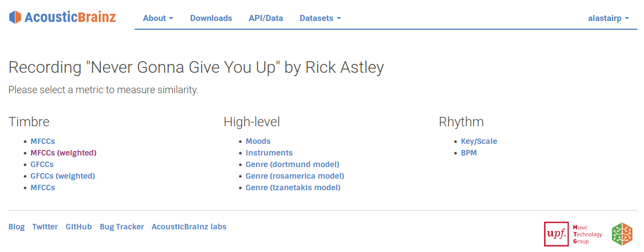This screenshot has height=252, width=644.
Task: Expand the About dropdown menu
Action: (158, 18)
